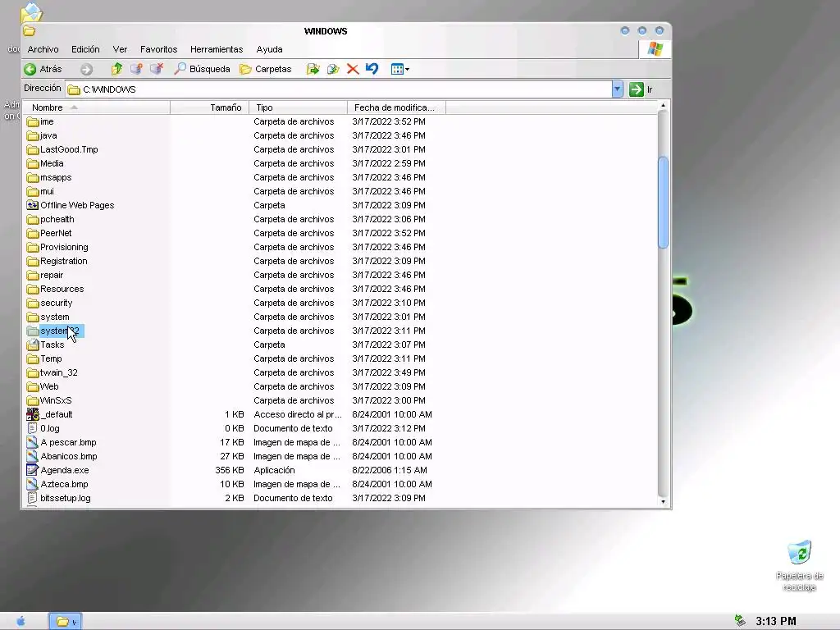Open the Archivo menu
Viewport: 840px width, 630px height.
point(43,49)
